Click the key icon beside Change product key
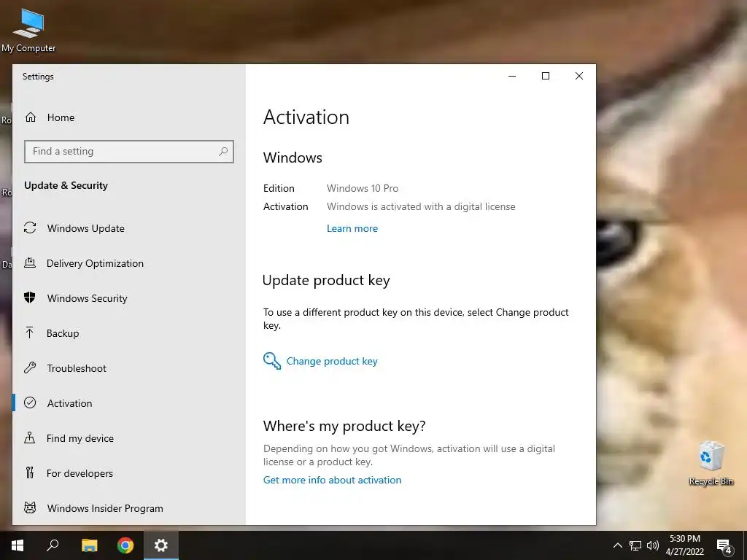This screenshot has width=747, height=560. pos(272,361)
